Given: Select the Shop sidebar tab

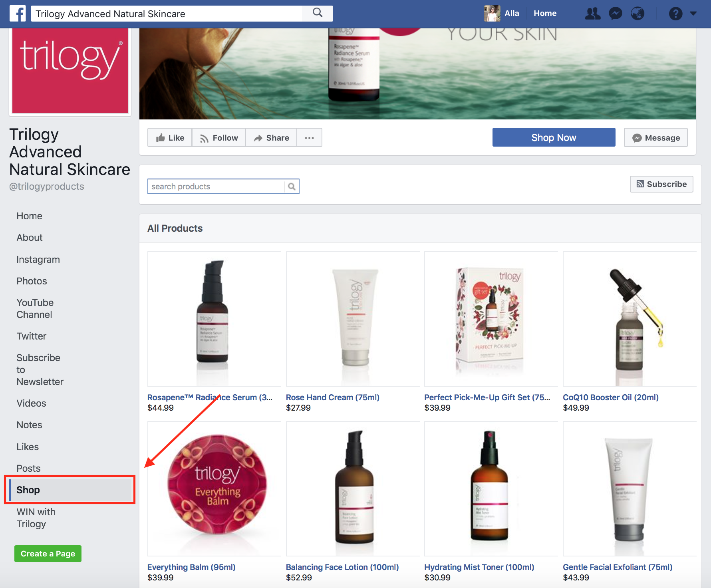Looking at the screenshot, I should coord(70,490).
